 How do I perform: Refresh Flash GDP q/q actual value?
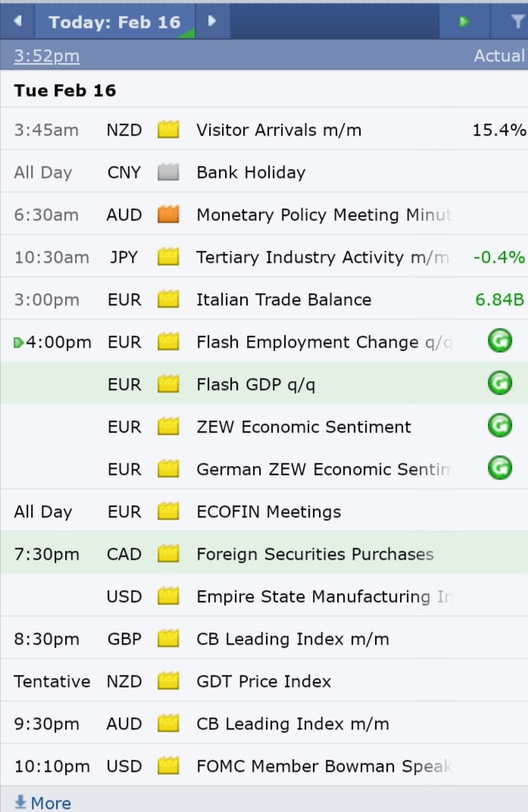tap(500, 384)
